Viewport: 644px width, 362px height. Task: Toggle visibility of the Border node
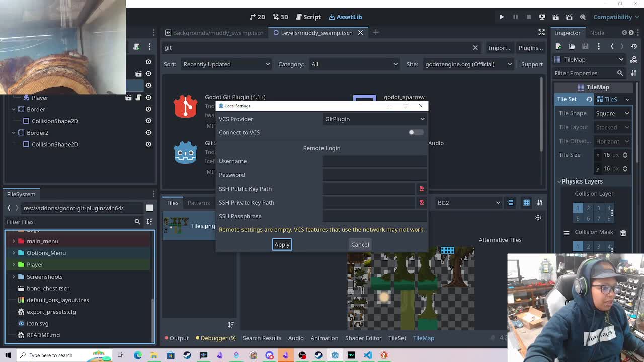pyautogui.click(x=148, y=109)
